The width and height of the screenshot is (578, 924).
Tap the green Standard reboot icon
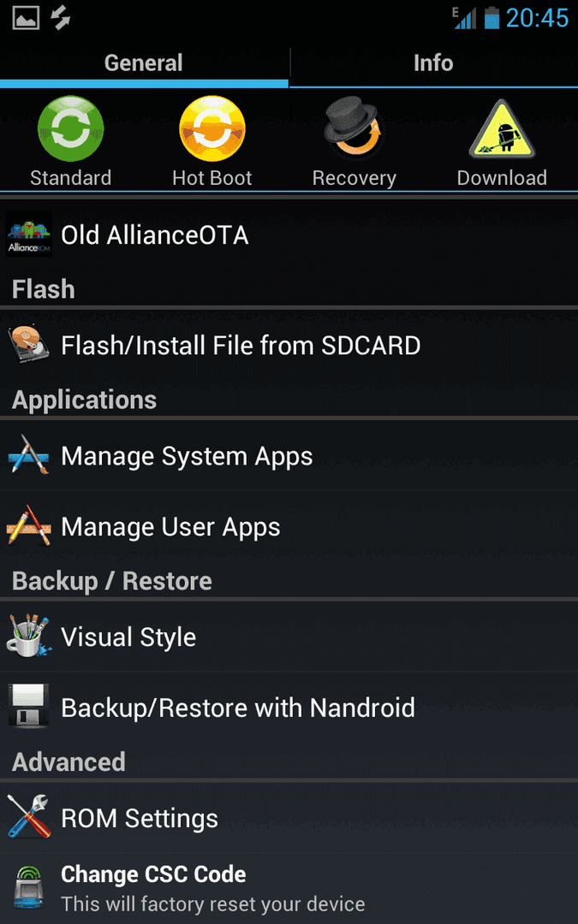(x=71, y=128)
